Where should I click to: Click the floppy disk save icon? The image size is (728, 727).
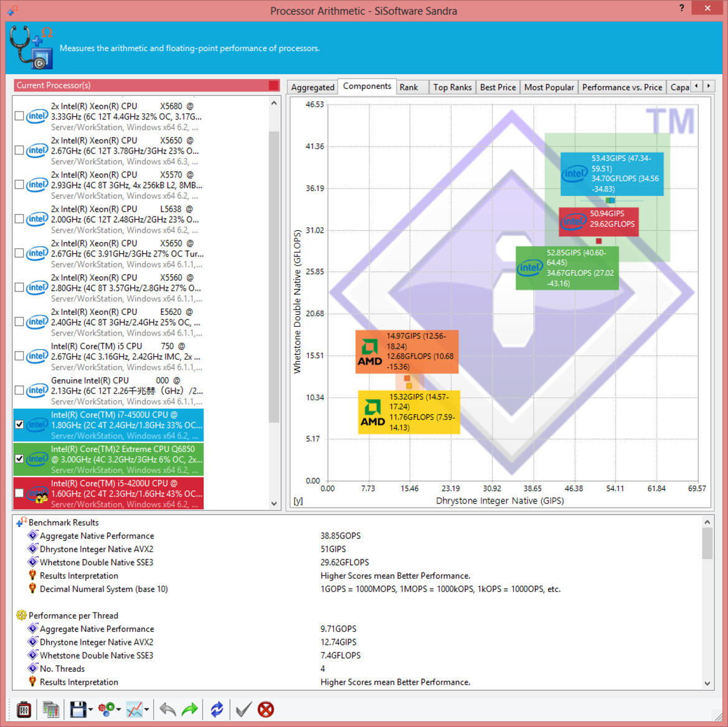click(x=78, y=710)
